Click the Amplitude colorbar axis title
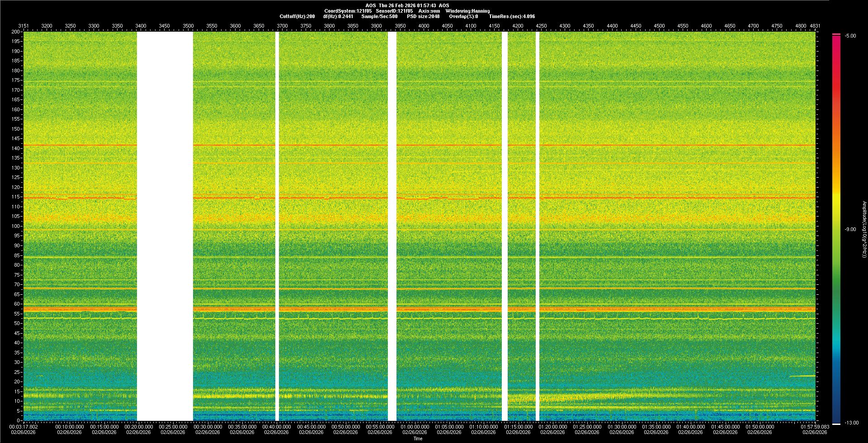The height and width of the screenshot is (443, 868). [863, 229]
